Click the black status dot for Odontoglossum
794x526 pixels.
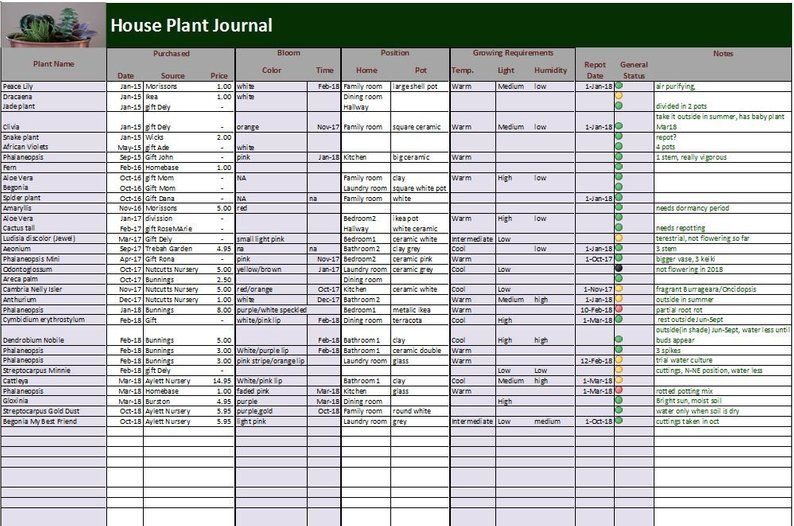[x=618, y=268]
